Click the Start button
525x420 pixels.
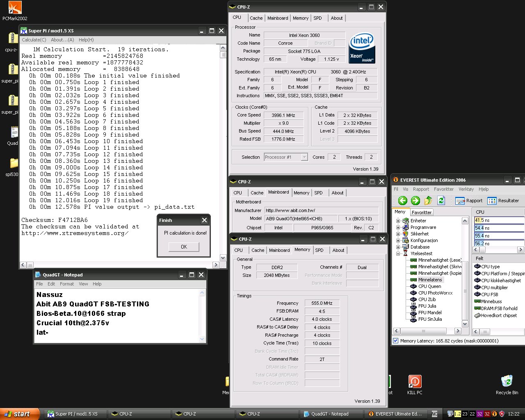pyautogui.click(x=20, y=414)
